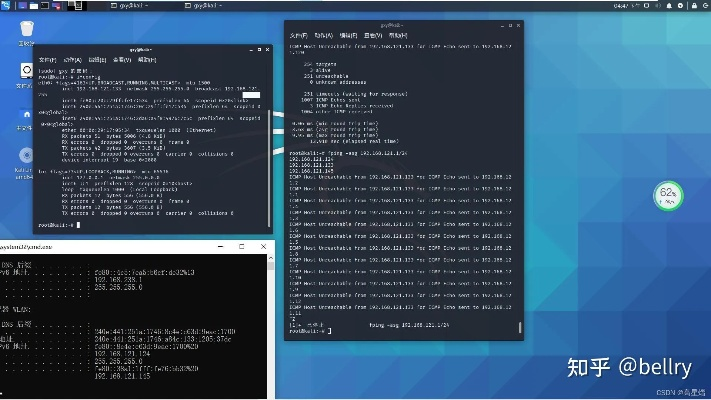Maximize the white-titled Windows command prompt window
This screenshot has height=400, width=711.
click(x=241, y=245)
